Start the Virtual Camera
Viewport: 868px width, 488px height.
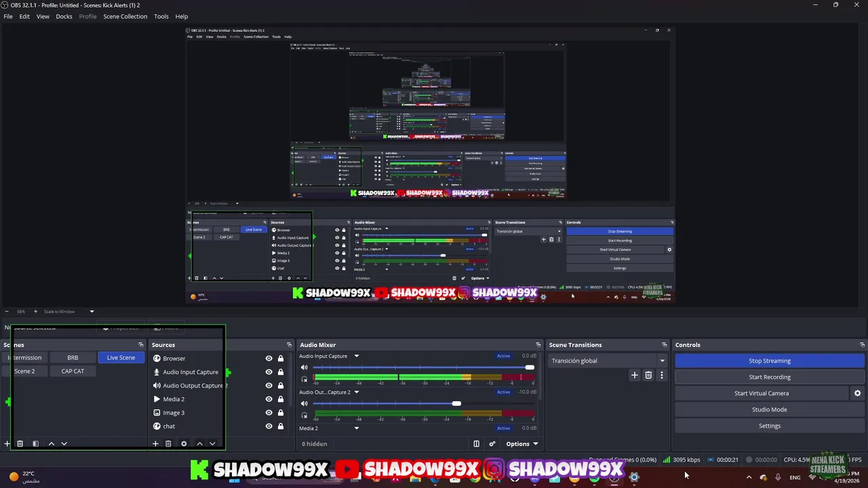point(762,393)
